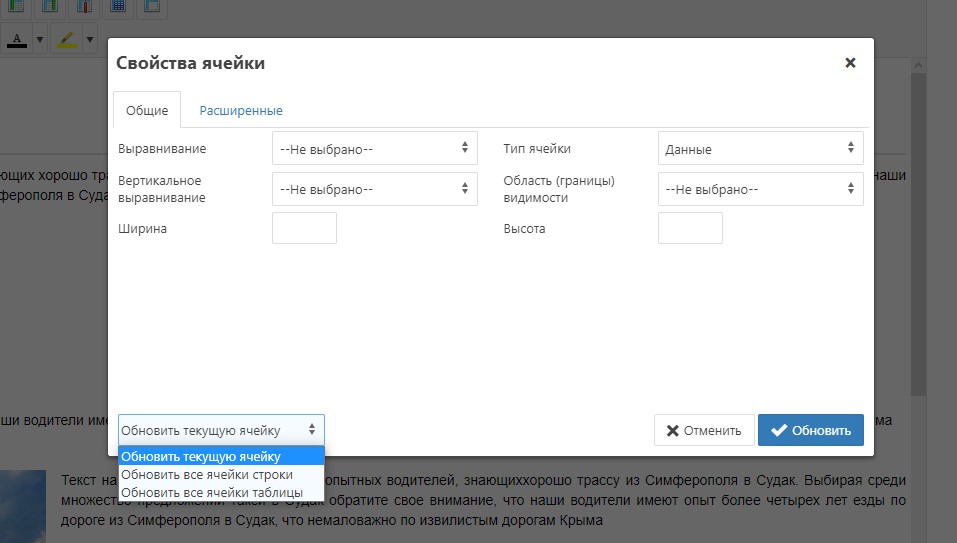Close the Свойства ячейки dialog
This screenshot has width=957, height=543.
point(850,62)
